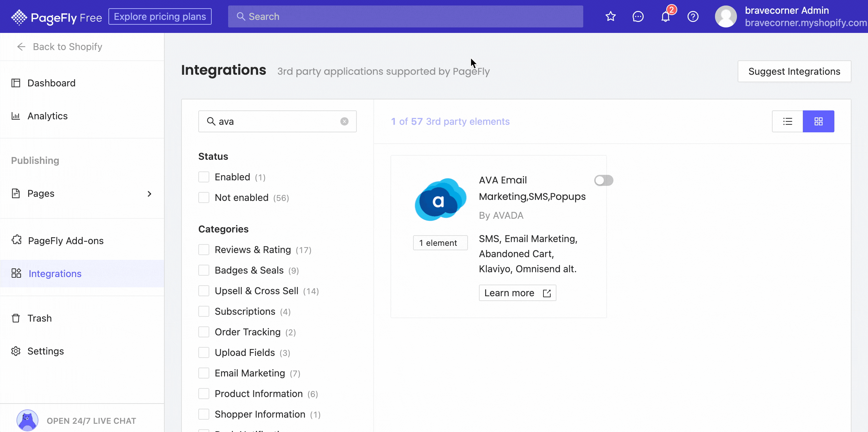Viewport: 868px width, 432px height.
Task: Check the Upload Fields category
Action: click(x=204, y=352)
